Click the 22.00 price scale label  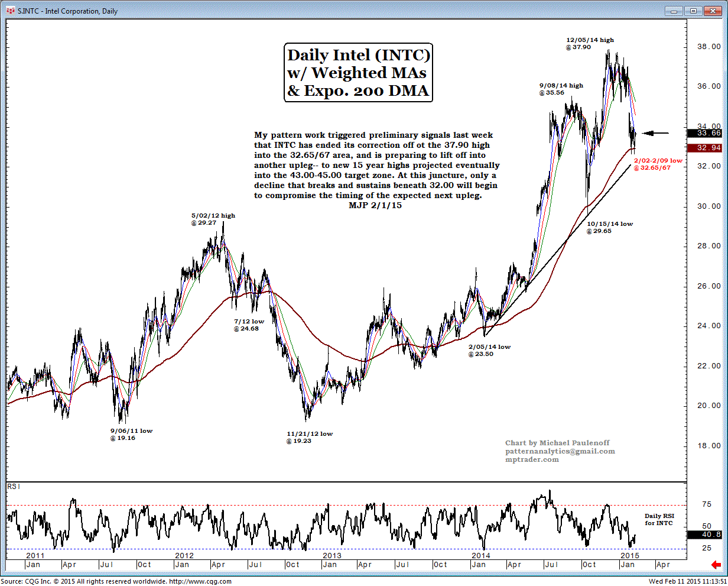708,366
